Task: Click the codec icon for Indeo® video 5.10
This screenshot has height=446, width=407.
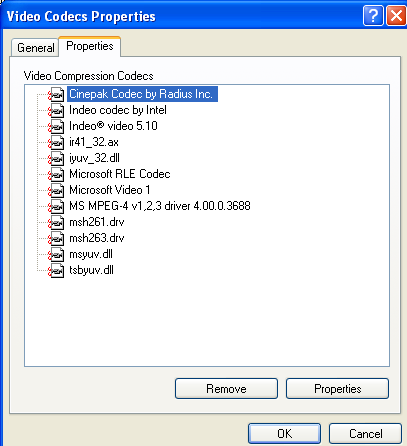Action: click(x=56, y=127)
